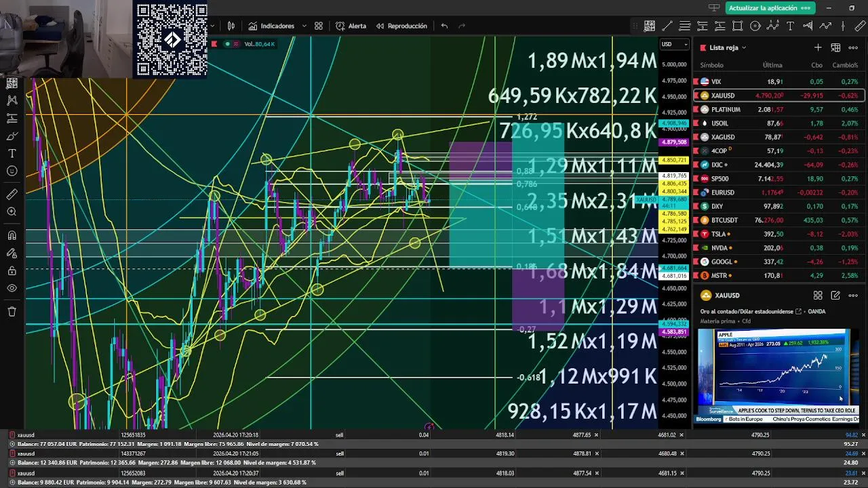Select the PLATINUM row in watchlist
This screenshot has width=868, height=488.
point(778,109)
